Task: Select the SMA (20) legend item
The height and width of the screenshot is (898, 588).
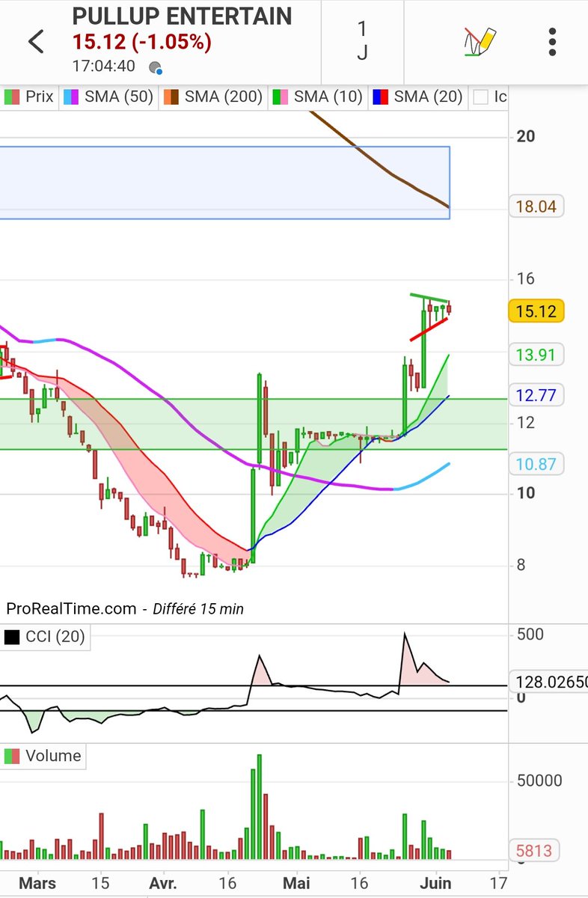Action: (417, 97)
